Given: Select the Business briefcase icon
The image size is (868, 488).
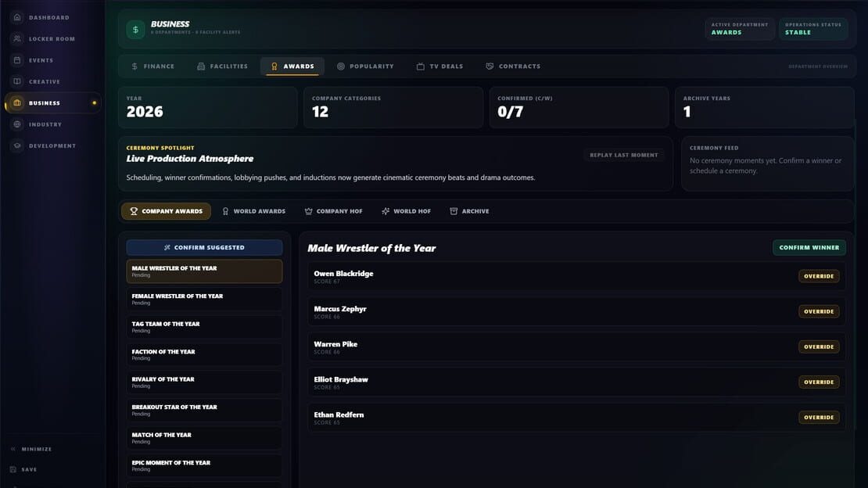Looking at the screenshot, I should click(17, 102).
